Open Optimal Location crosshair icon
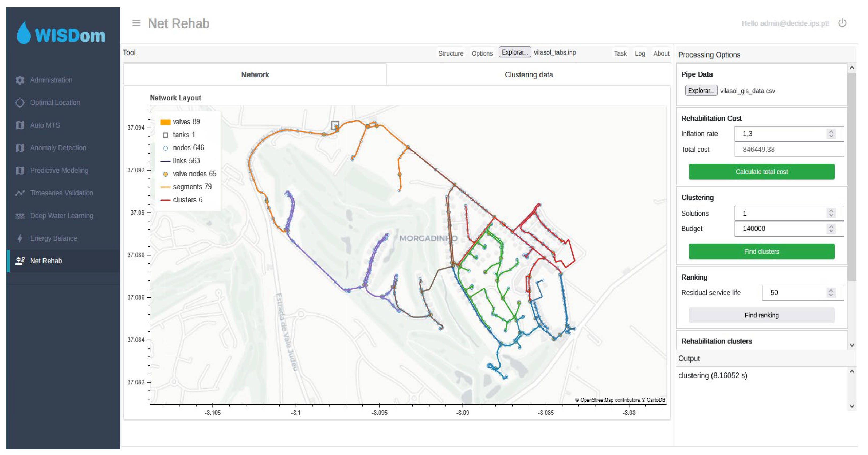Viewport: 868px width, 455px height. pos(20,102)
